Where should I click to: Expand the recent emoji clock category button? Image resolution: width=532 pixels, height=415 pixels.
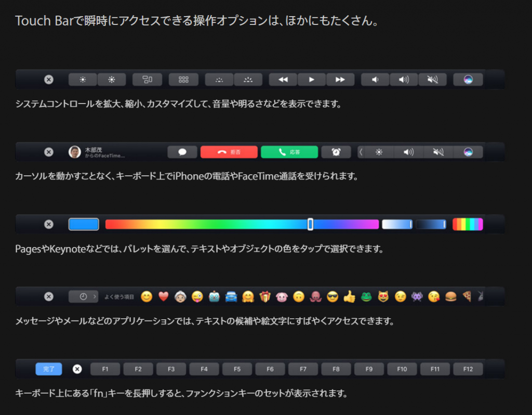coord(84,296)
